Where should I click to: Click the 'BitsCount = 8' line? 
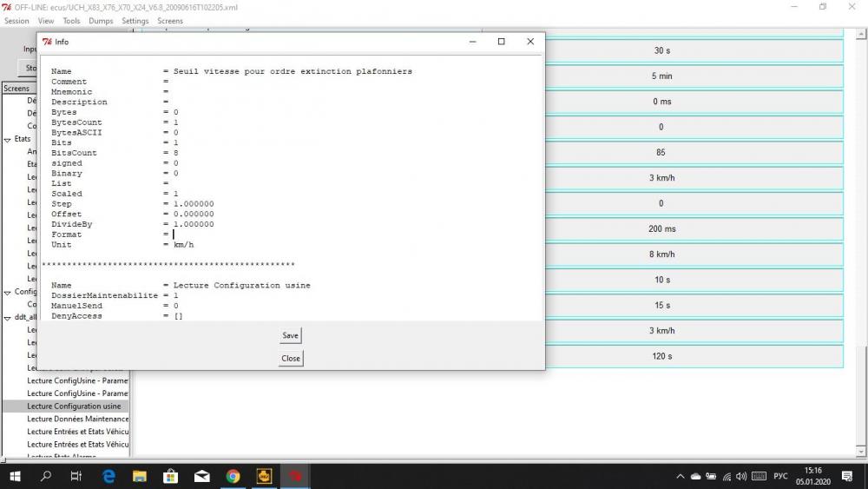[115, 153]
